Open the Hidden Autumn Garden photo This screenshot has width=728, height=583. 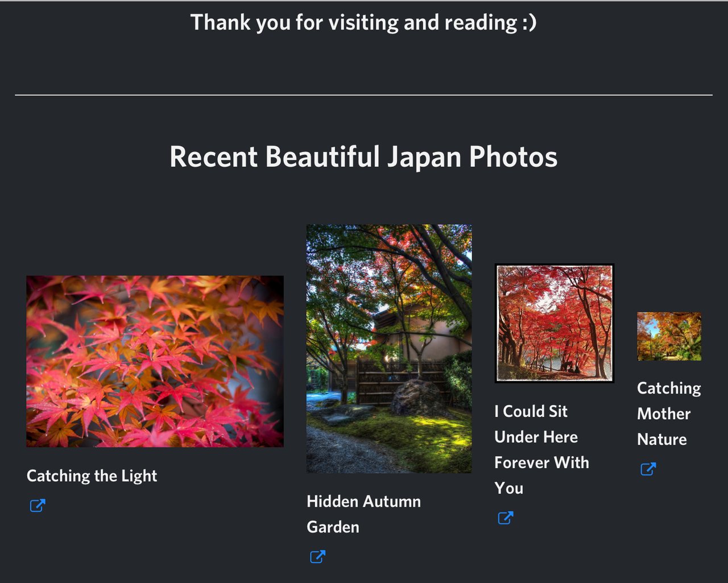point(389,349)
